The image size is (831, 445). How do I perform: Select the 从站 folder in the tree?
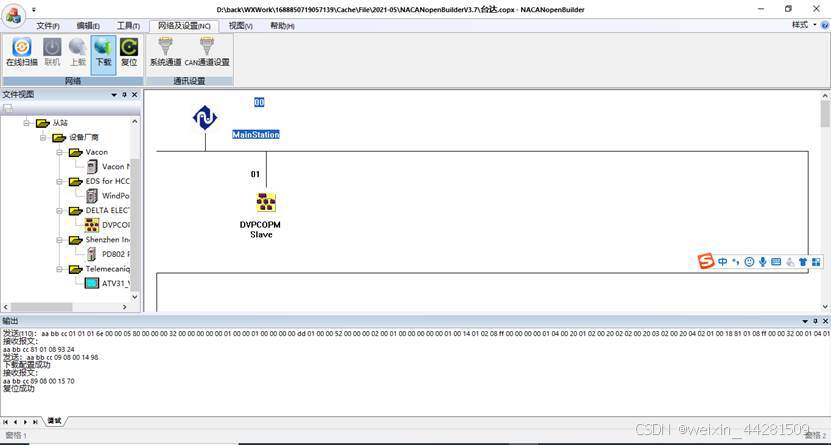point(51,123)
